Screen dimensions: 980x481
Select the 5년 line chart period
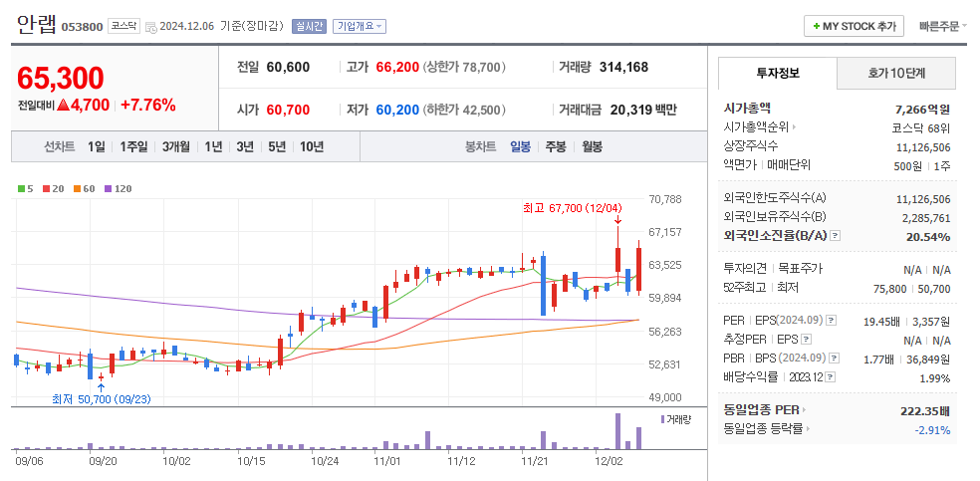click(x=277, y=146)
